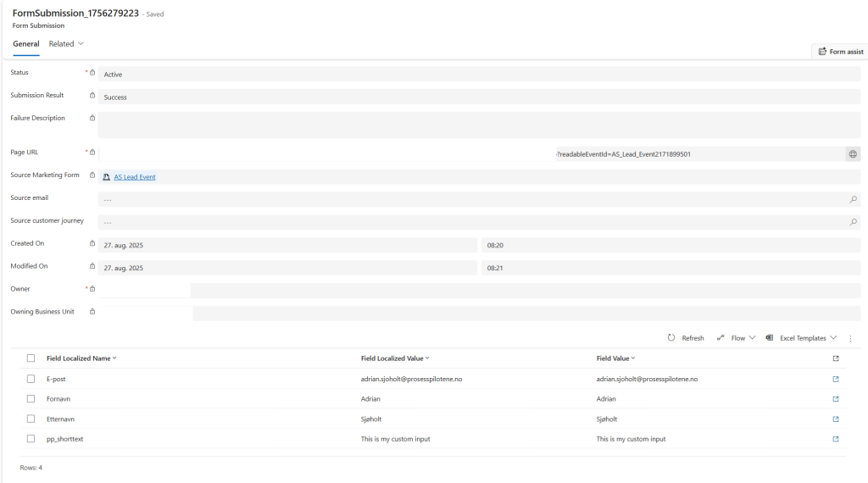
Task: Sort by Field Localized Name column header
Action: 79,358
